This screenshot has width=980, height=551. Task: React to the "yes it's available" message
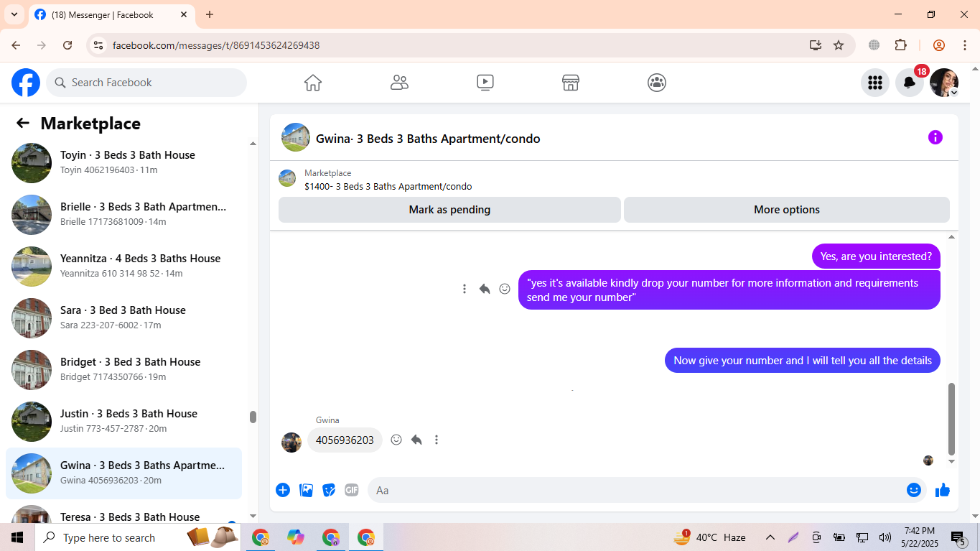coord(505,289)
